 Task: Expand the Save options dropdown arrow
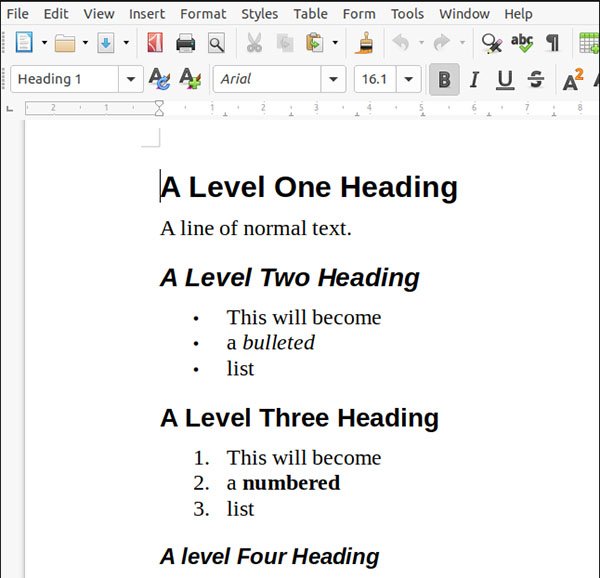tap(126, 42)
